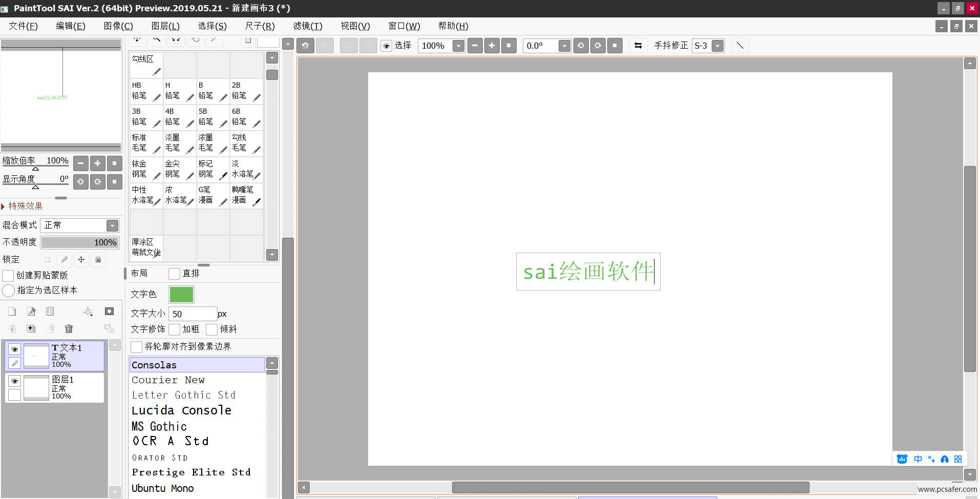Open the 编辑(E) menu
Image resolution: width=980 pixels, height=499 pixels.
pyautogui.click(x=71, y=26)
